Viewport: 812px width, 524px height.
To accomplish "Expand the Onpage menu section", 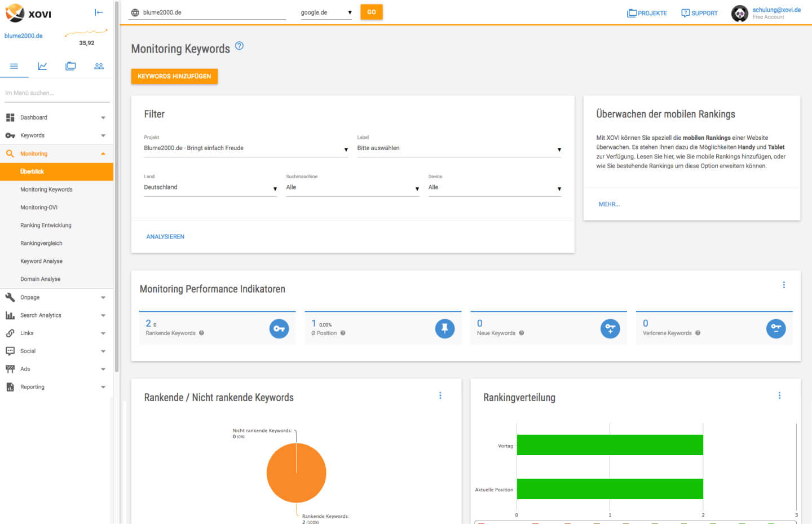I will (103, 298).
